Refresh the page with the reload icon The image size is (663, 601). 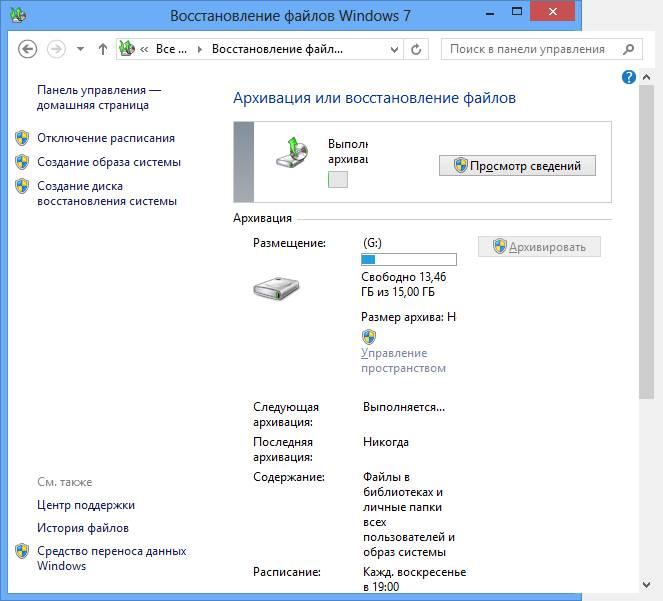pos(416,49)
